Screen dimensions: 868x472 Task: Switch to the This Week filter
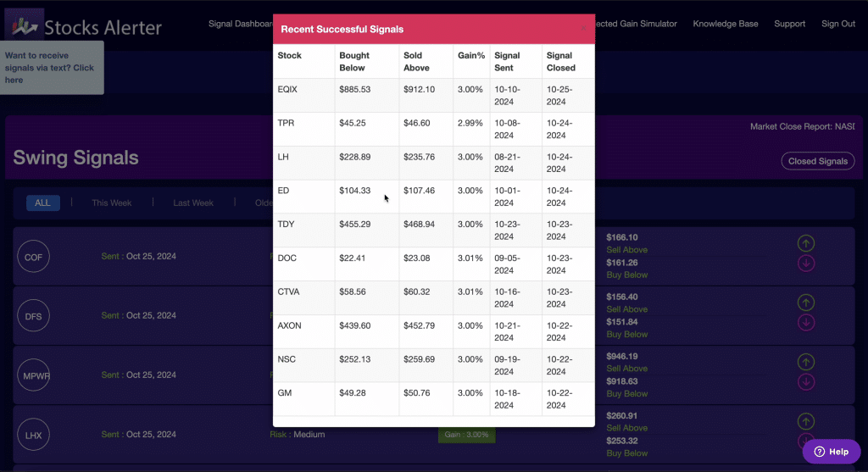112,203
